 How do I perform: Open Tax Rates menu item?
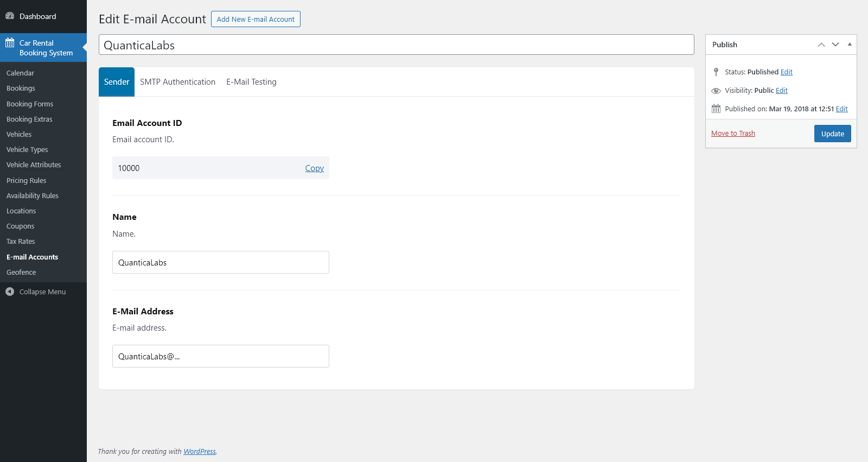[21, 242]
